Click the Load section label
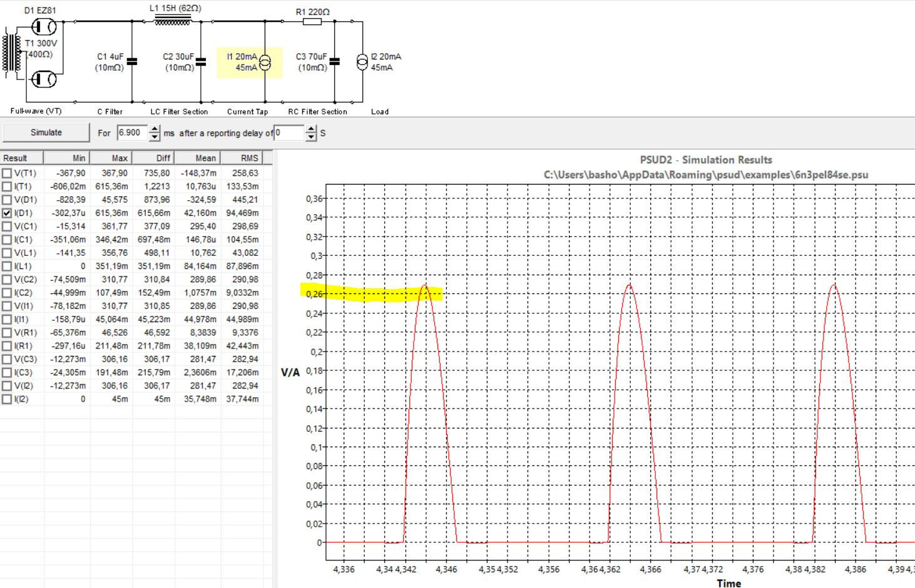915x588 pixels. pyautogui.click(x=379, y=112)
